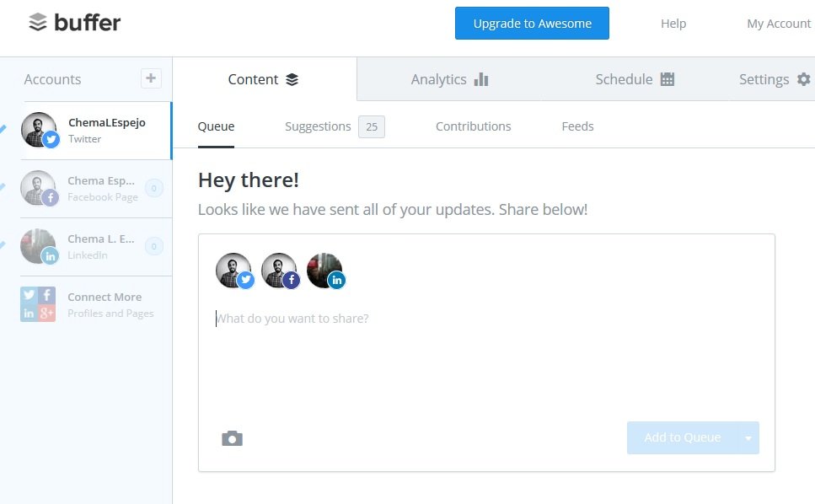Click the Add to Queue button
Image resolution: width=815 pixels, height=504 pixels.
682,438
